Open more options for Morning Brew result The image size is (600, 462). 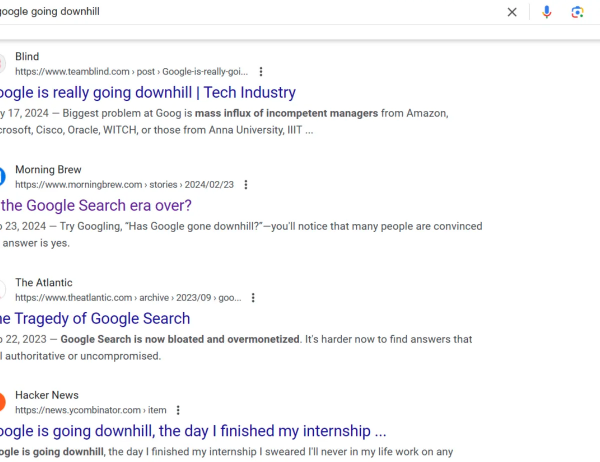tap(246, 185)
